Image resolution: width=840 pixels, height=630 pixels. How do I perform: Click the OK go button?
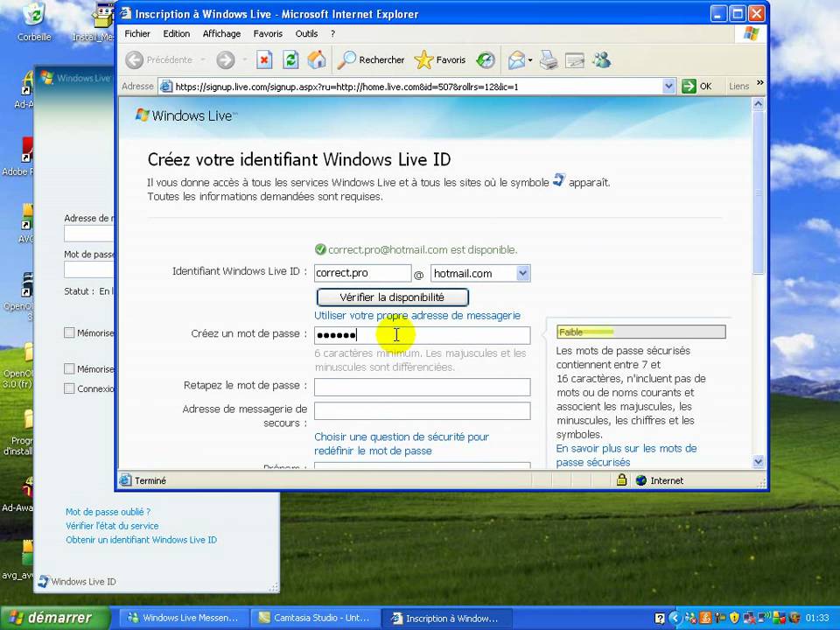[697, 87]
